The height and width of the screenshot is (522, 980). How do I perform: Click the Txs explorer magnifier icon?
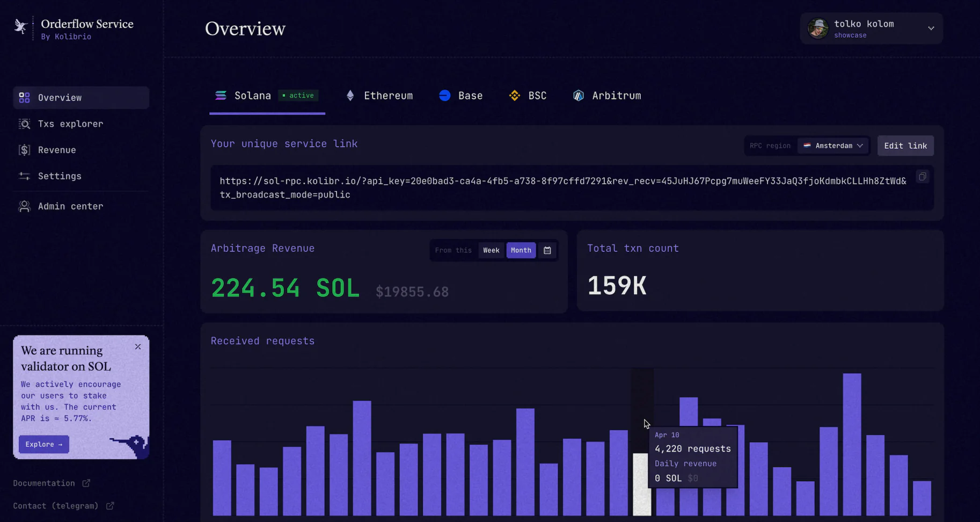[x=24, y=124]
